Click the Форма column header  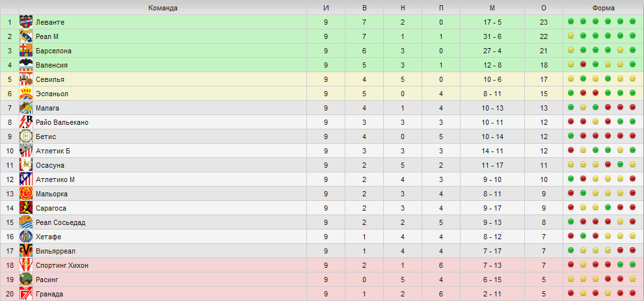(603, 8)
